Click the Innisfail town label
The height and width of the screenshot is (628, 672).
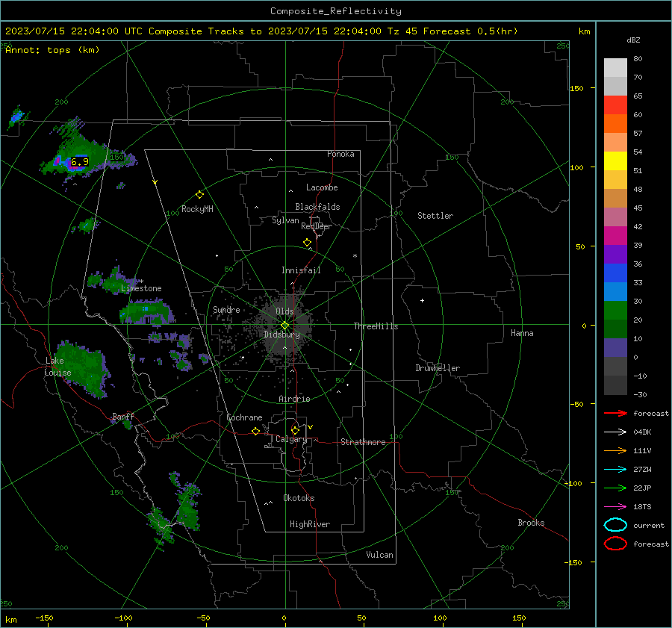301,270
